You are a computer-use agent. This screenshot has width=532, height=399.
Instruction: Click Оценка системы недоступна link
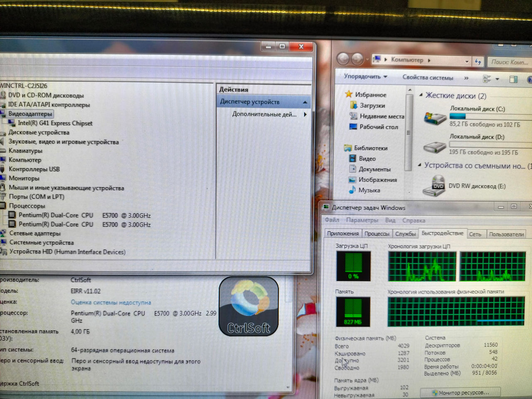pos(111,302)
